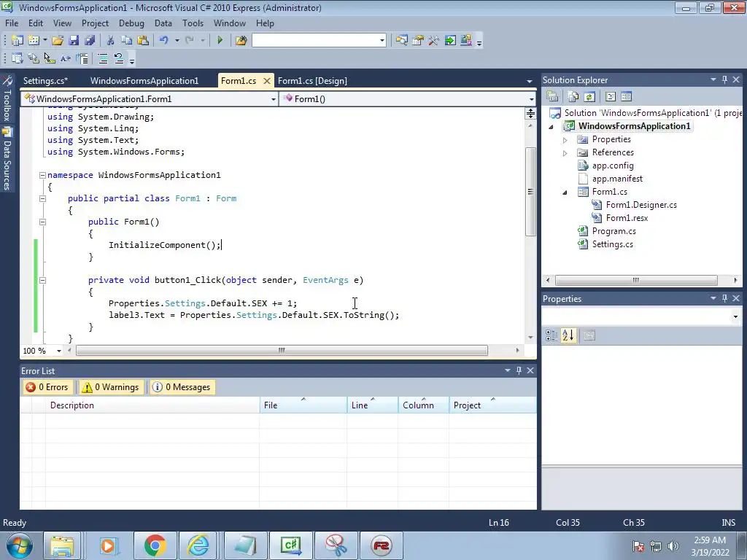Image resolution: width=747 pixels, height=560 pixels.
Task: Open the Toolbox wrench-and-hammer icon
Action: [433, 41]
